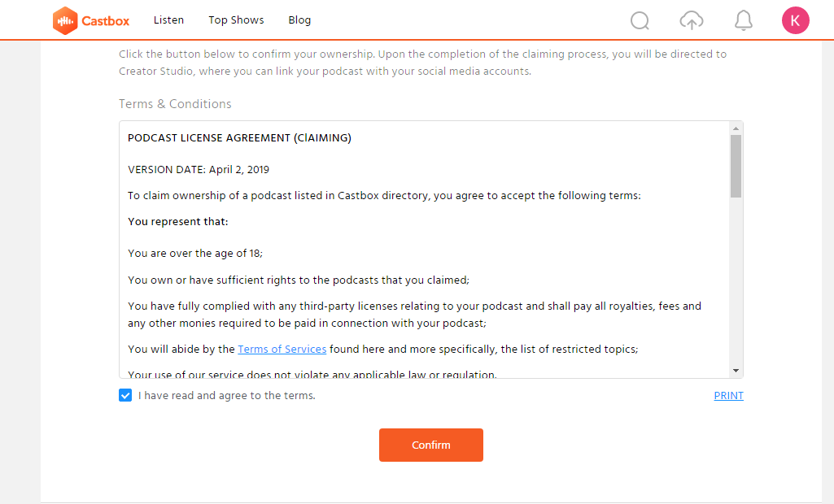Click the cloud upload icon
The width and height of the screenshot is (834, 504).
pyautogui.click(x=692, y=21)
